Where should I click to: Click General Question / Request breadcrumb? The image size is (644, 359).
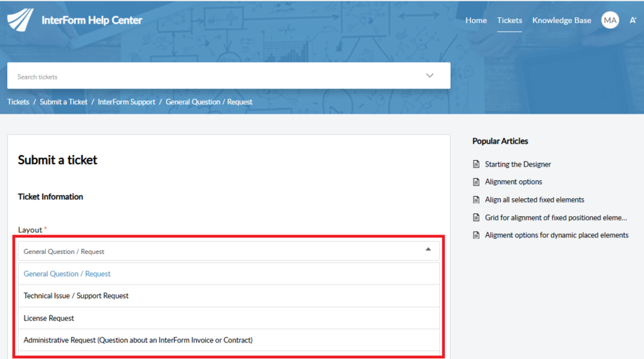[209, 102]
